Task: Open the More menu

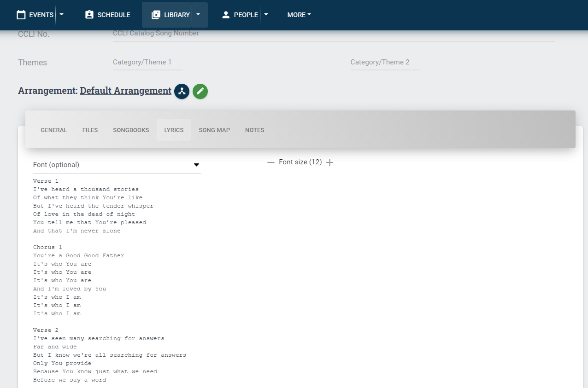Action: (299, 15)
